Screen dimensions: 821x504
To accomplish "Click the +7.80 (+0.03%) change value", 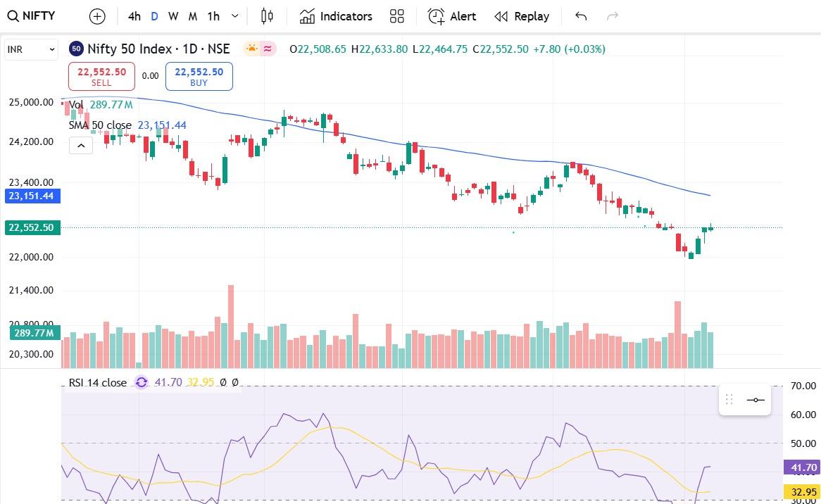I will (569, 49).
